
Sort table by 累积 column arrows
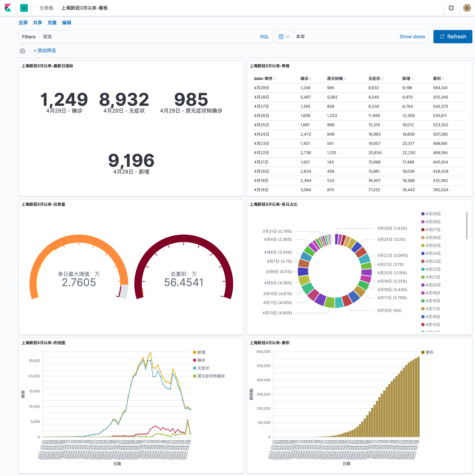click(x=443, y=79)
